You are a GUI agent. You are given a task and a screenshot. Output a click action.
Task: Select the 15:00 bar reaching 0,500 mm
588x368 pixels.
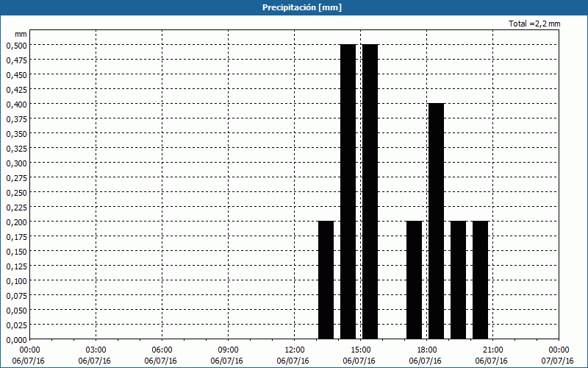click(x=370, y=191)
